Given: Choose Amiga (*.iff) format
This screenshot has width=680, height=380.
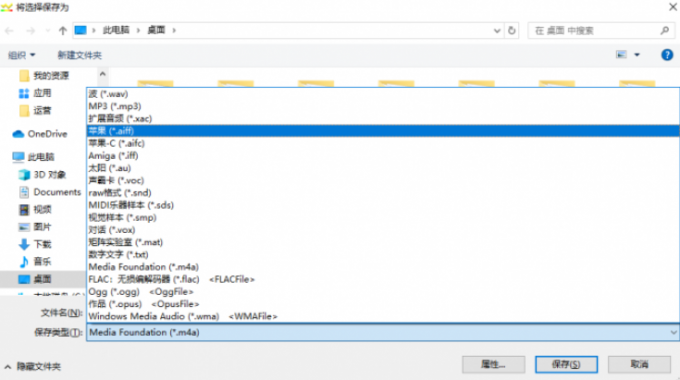Looking at the screenshot, I should coord(383,156).
